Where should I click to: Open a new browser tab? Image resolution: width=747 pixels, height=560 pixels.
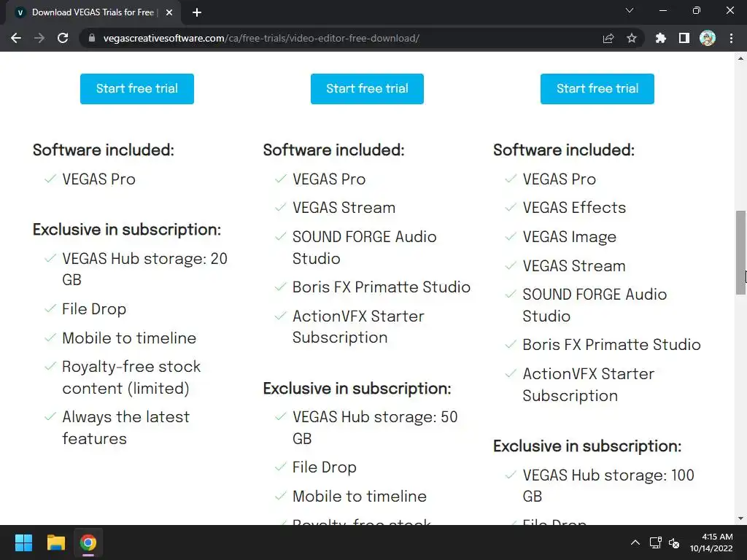tap(197, 12)
